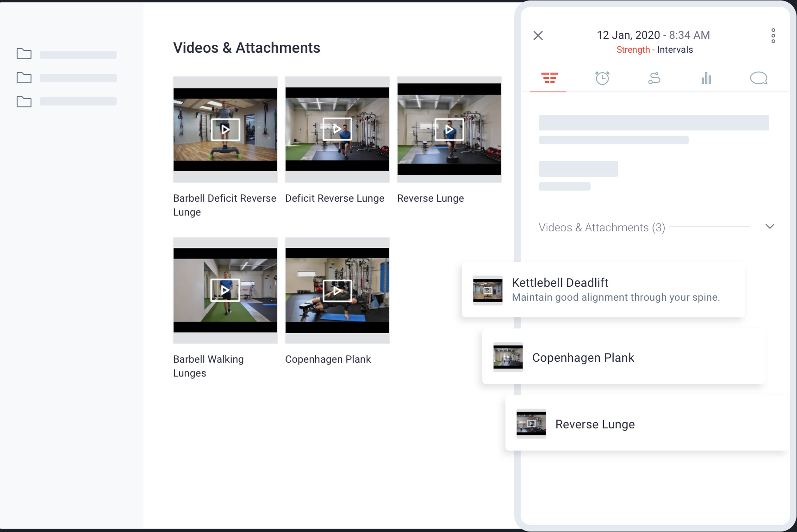Viewport: 797px width, 532px height.
Task: Open the Copenhagen Plank attachment card
Action: (623, 357)
